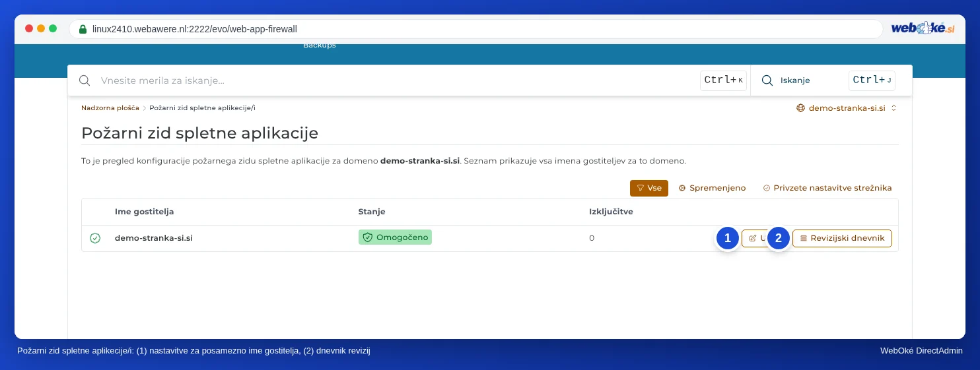This screenshot has width=980, height=370.
Task: Click the demo-stranka-si.si hostname cell
Action: 154,238
